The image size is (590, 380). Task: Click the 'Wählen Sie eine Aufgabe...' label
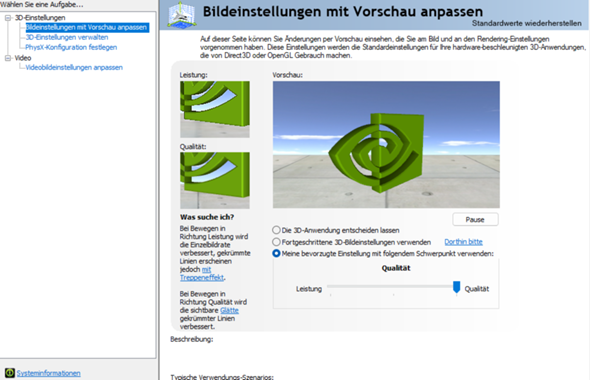pyautogui.click(x=42, y=5)
